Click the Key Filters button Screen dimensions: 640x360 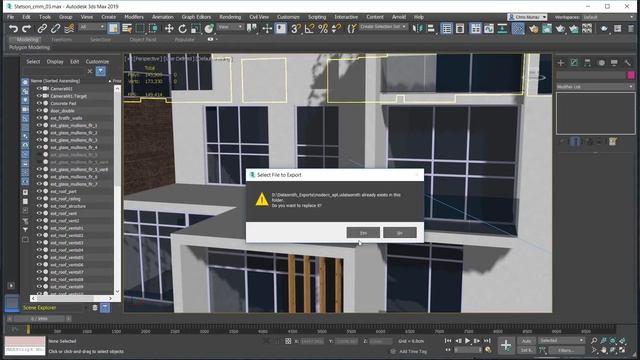(566, 350)
